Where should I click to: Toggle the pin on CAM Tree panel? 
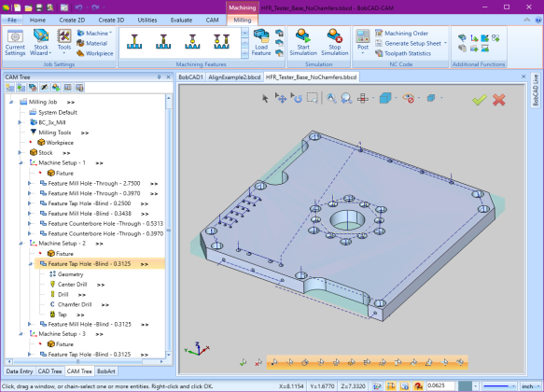(x=159, y=77)
